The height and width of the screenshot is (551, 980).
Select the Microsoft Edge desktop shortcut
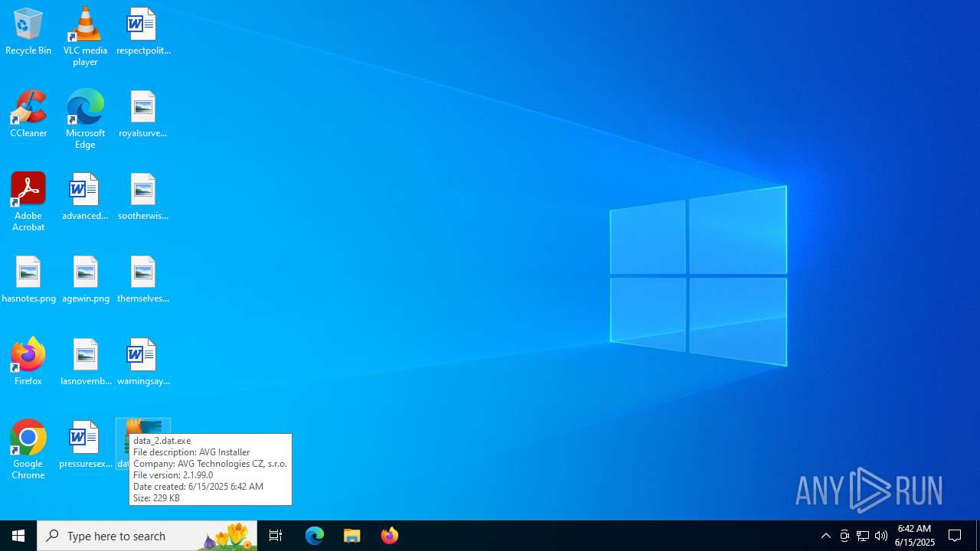point(85,119)
